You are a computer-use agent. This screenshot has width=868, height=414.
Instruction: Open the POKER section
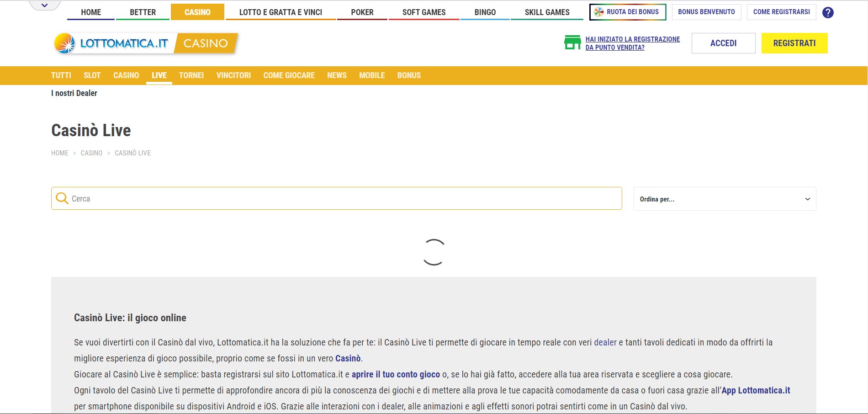click(362, 12)
